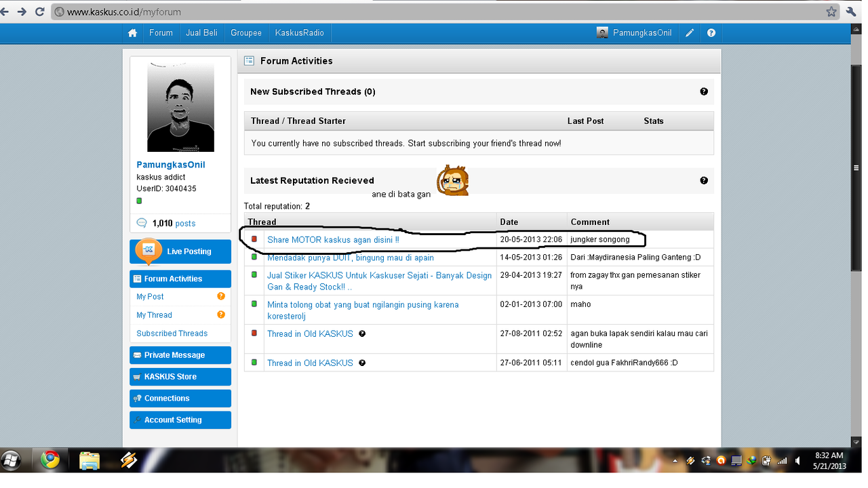Click the profile photo thumbnail
This screenshot has height=488, width=868.
tap(180, 107)
